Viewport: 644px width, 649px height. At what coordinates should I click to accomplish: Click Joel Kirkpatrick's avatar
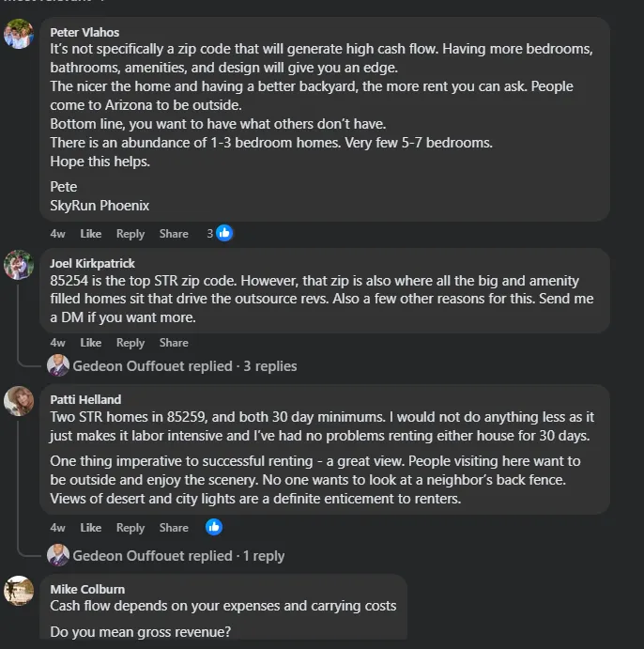tap(20, 266)
